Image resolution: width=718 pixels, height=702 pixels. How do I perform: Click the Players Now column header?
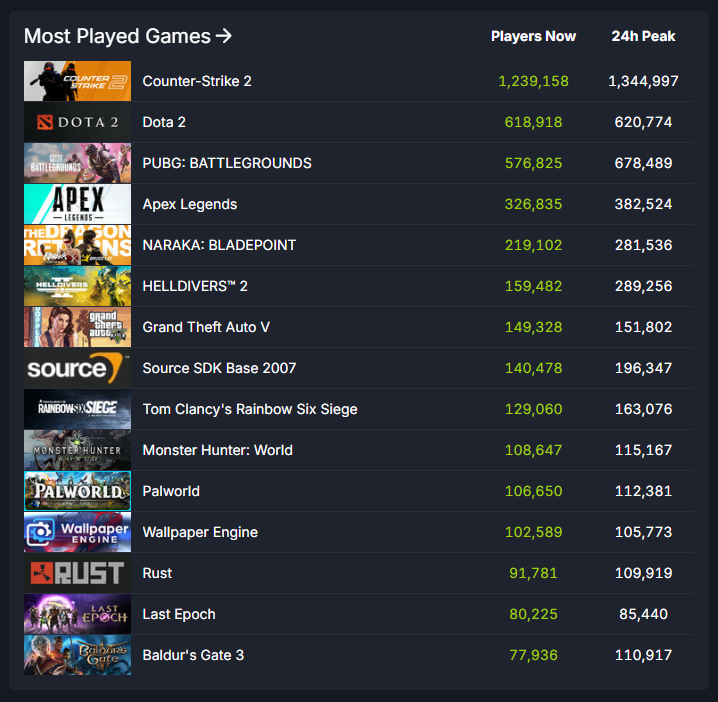pyautogui.click(x=533, y=36)
